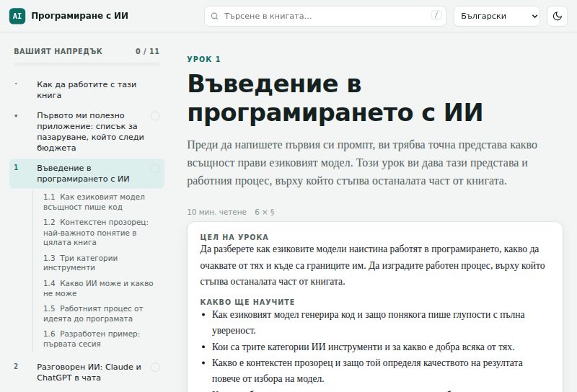Focus the Търсене в книгата search field
Viewport: 577px width, 392px height.
pos(325,16)
